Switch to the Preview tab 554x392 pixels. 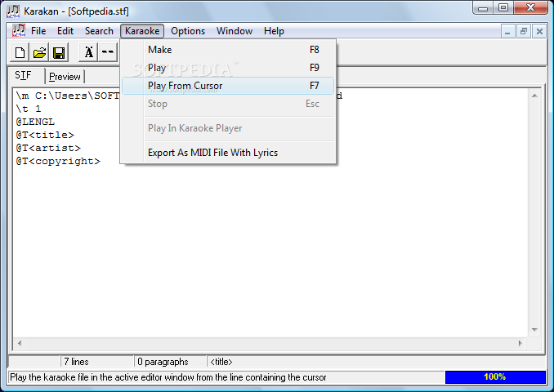[65, 77]
